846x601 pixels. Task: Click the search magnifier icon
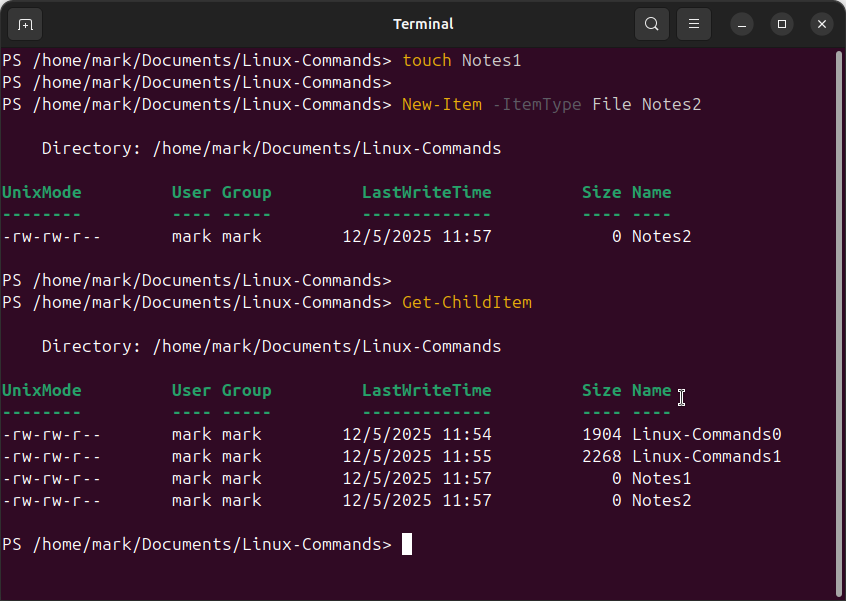pyautogui.click(x=651, y=24)
